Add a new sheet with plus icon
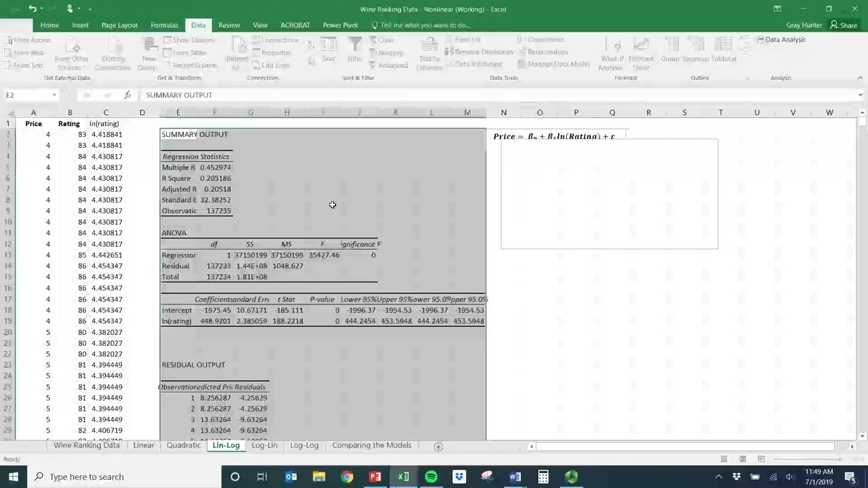 point(438,446)
